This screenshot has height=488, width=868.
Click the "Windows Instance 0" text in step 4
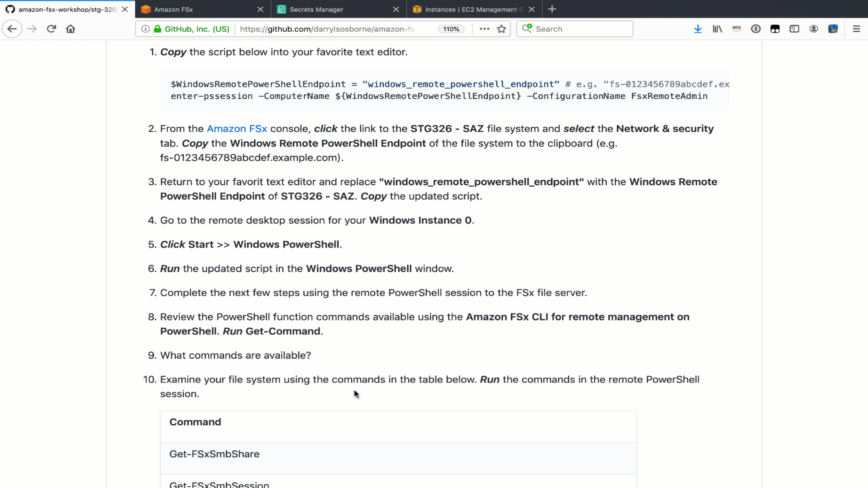click(420, 220)
